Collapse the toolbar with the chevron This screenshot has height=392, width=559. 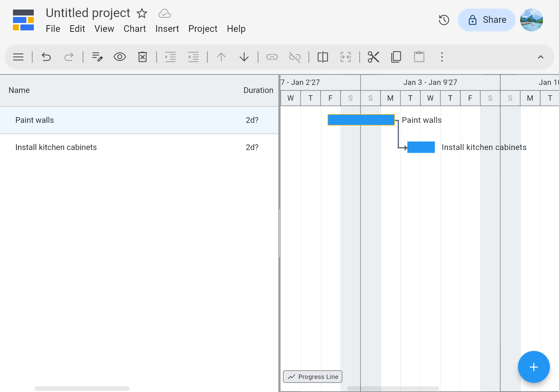coord(541,57)
